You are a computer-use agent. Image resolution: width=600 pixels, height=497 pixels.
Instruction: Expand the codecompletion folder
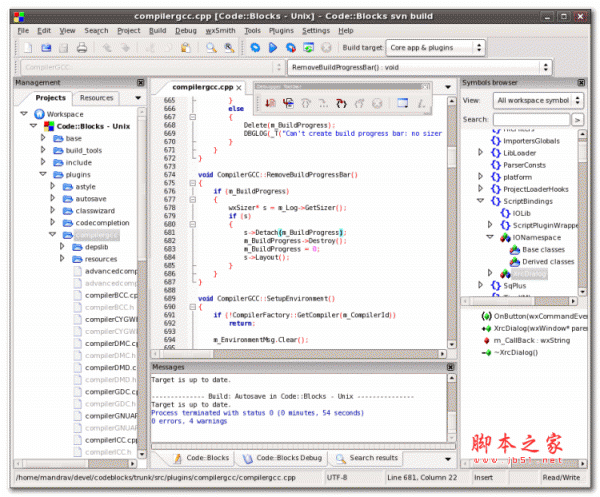(x=53, y=222)
